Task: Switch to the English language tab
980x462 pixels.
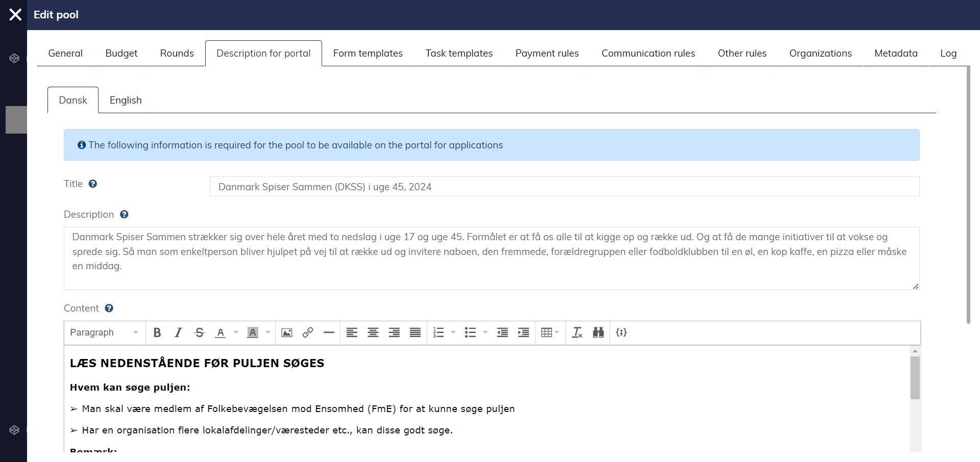Action: [126, 100]
